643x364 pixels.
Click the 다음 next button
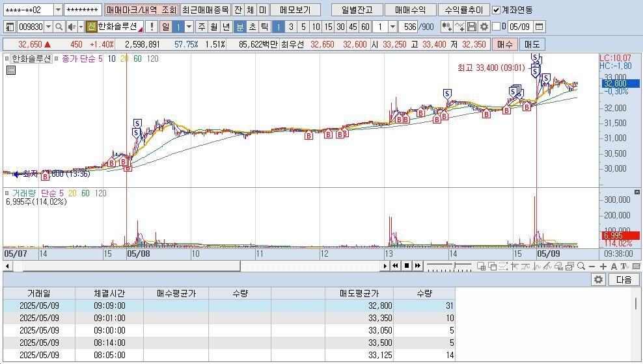pos(623,279)
